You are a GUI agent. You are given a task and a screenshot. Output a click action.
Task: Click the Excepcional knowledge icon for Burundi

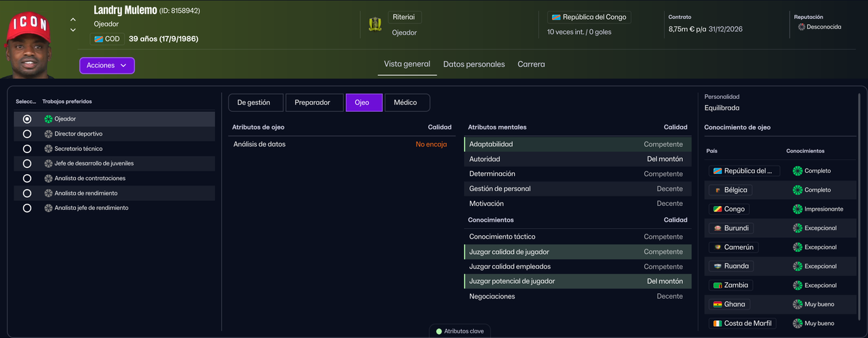click(797, 228)
